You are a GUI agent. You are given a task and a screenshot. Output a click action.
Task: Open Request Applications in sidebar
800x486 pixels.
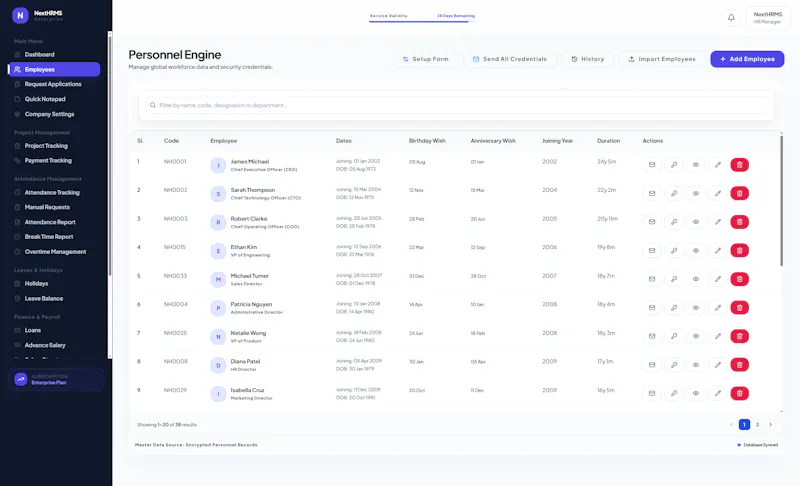54,84
